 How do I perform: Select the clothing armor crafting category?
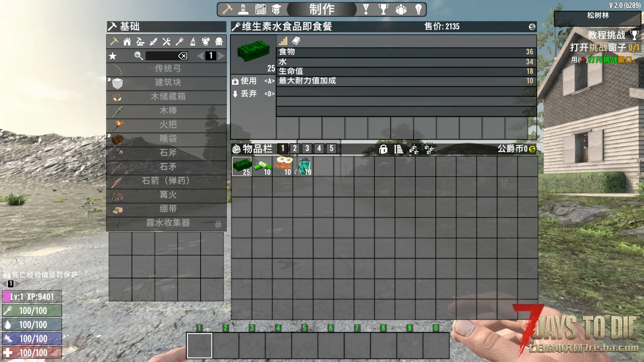(x=206, y=42)
